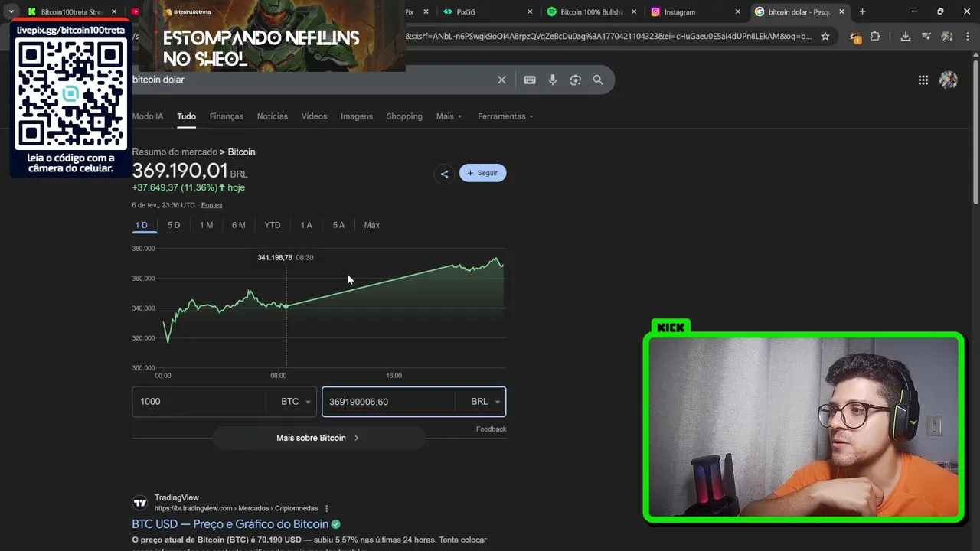Click the BTC amount field showing 1000

coord(199,402)
